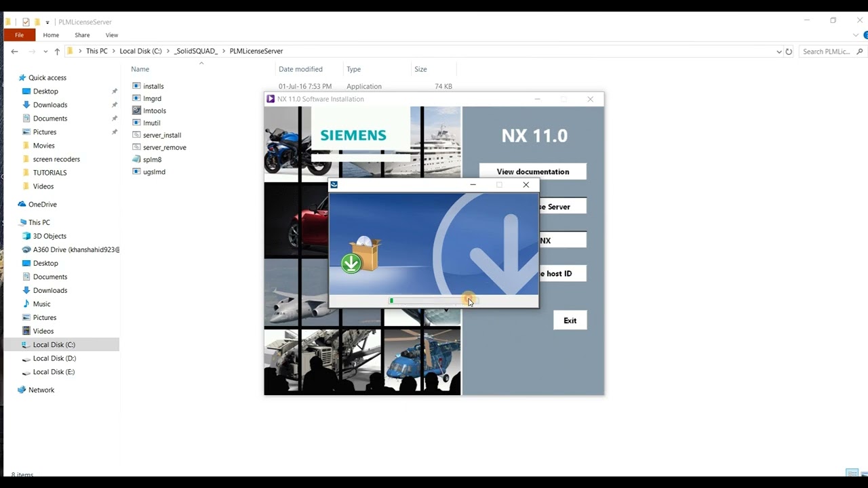Go back using the back arrow
Screen dimensions: 868x488
14,52
